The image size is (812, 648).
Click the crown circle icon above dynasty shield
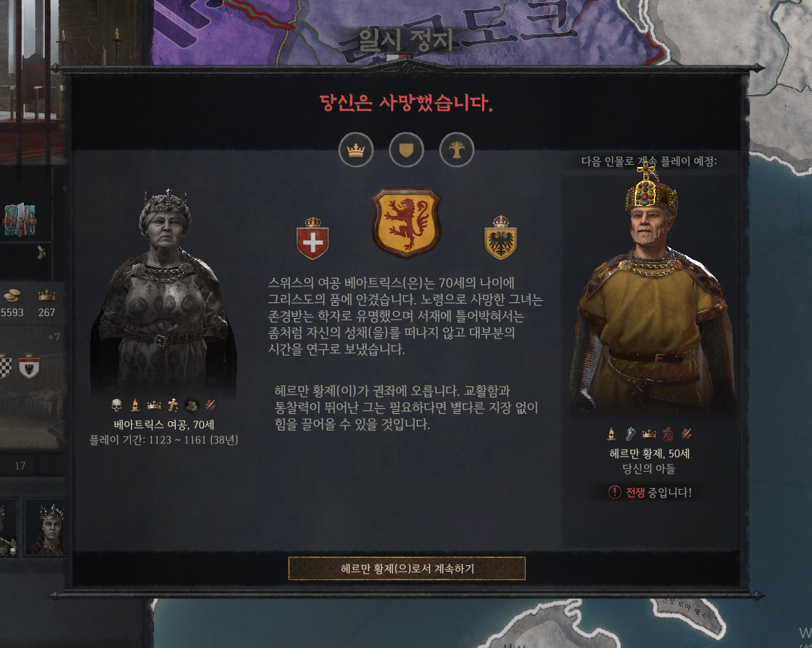click(356, 150)
